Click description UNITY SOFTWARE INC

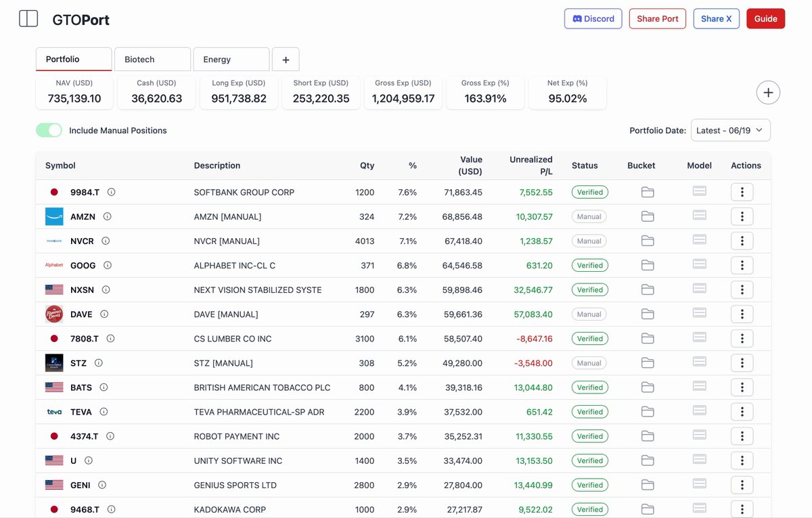pos(238,461)
